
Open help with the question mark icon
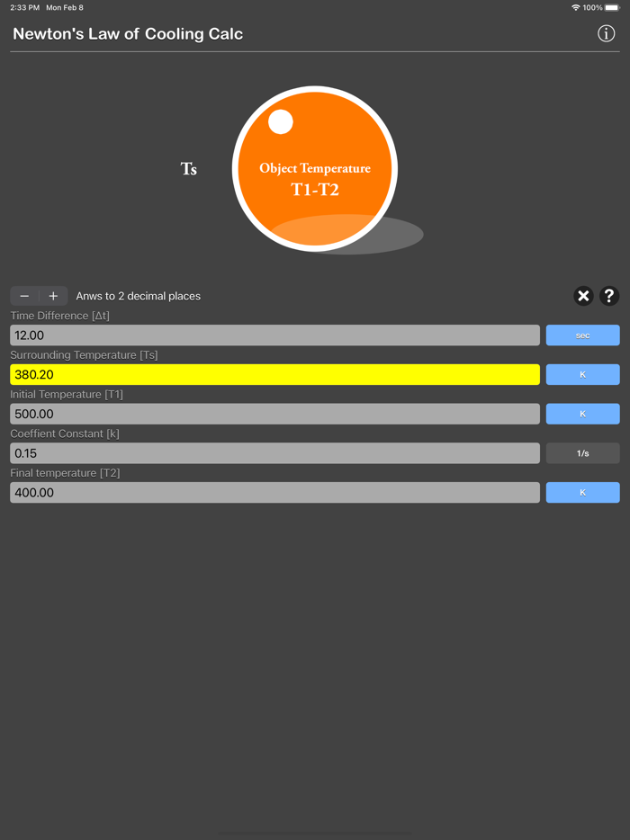click(609, 296)
